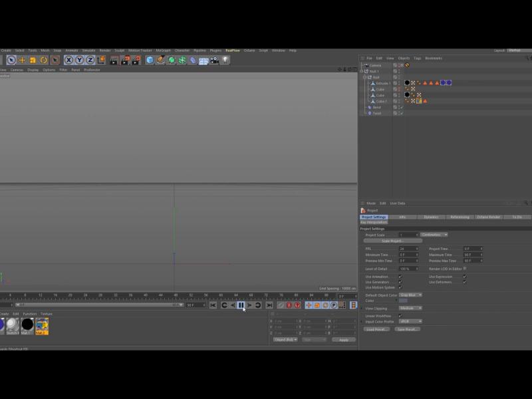
Task: Open the Default Object Color dropdown
Action: point(410,295)
